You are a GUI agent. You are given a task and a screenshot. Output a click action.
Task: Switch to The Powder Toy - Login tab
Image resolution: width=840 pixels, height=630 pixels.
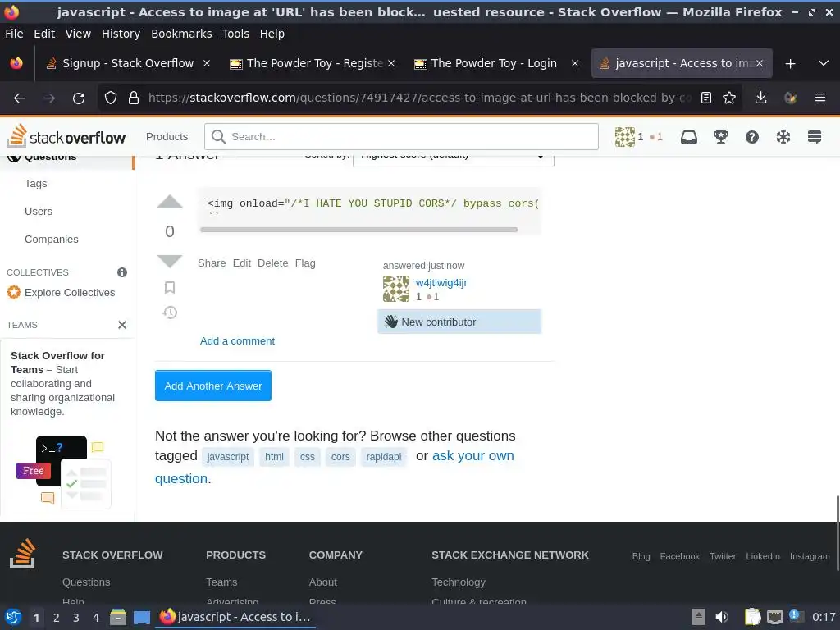point(493,64)
